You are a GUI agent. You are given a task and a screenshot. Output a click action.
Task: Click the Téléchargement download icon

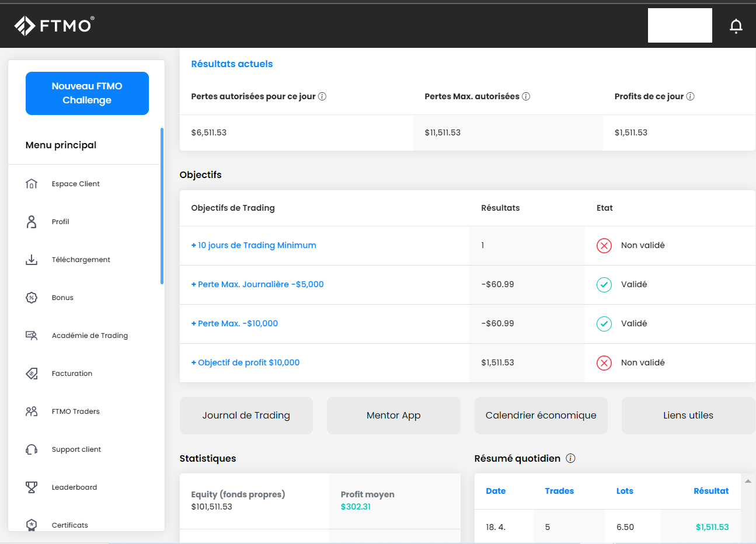click(32, 260)
